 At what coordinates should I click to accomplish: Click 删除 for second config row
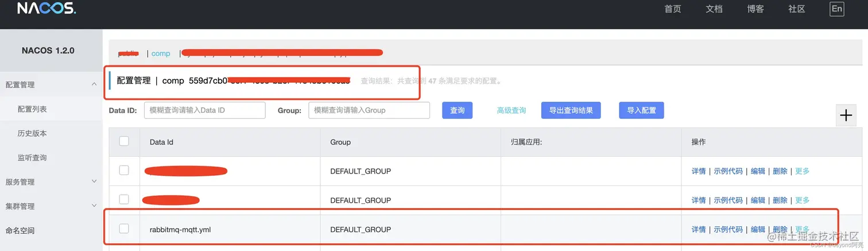click(x=780, y=200)
